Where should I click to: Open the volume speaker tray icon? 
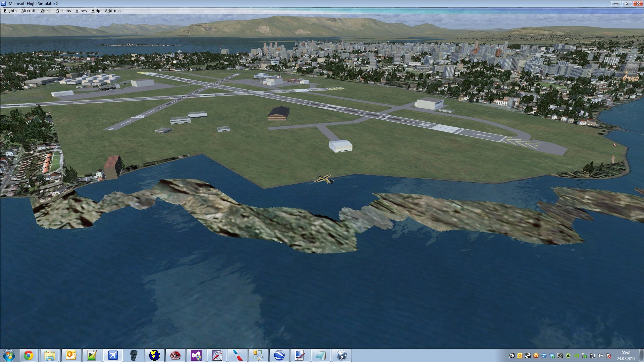(x=600, y=356)
